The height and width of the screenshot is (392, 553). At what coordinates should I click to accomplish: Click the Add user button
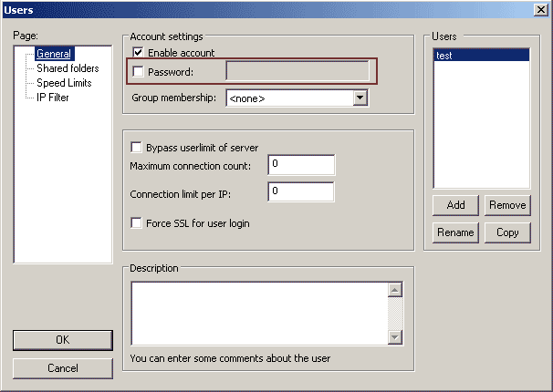[x=455, y=205]
